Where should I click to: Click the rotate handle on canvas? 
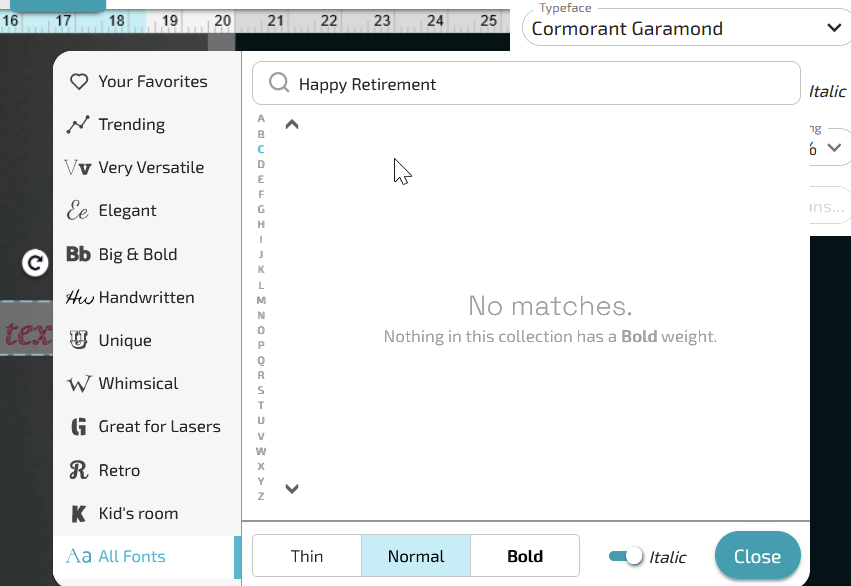(x=35, y=263)
